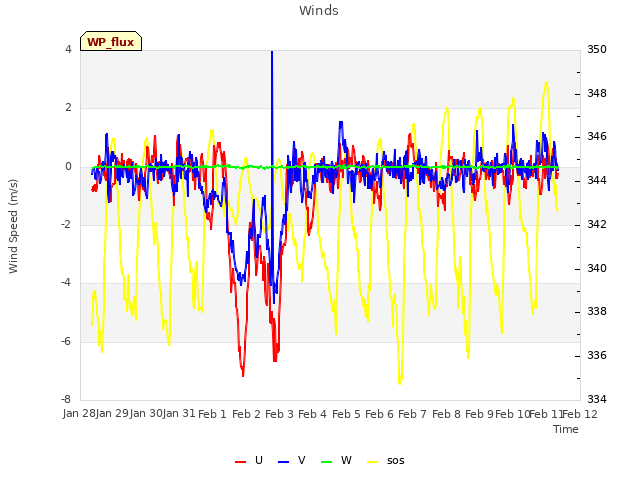Click the 'Jan 28' x-axis tick label
Screen dimensions: 640x480
[79, 414]
